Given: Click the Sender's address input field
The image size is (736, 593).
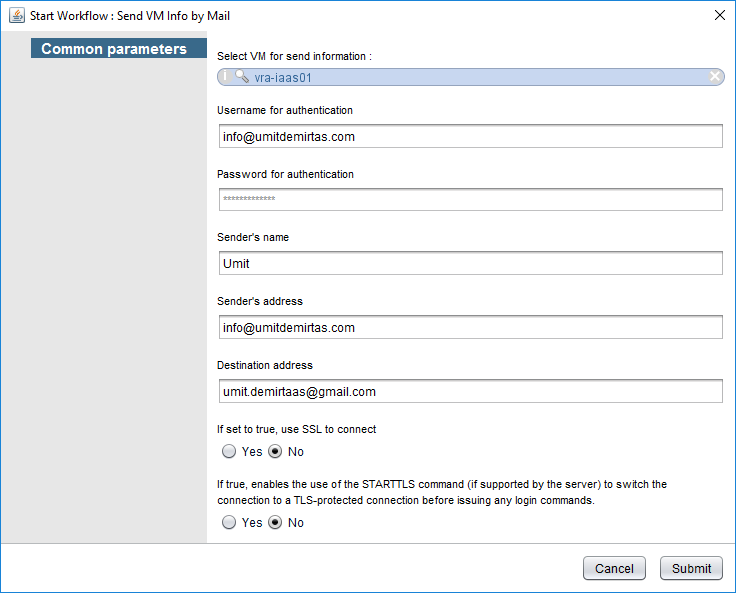Looking at the screenshot, I should pyautogui.click(x=470, y=327).
